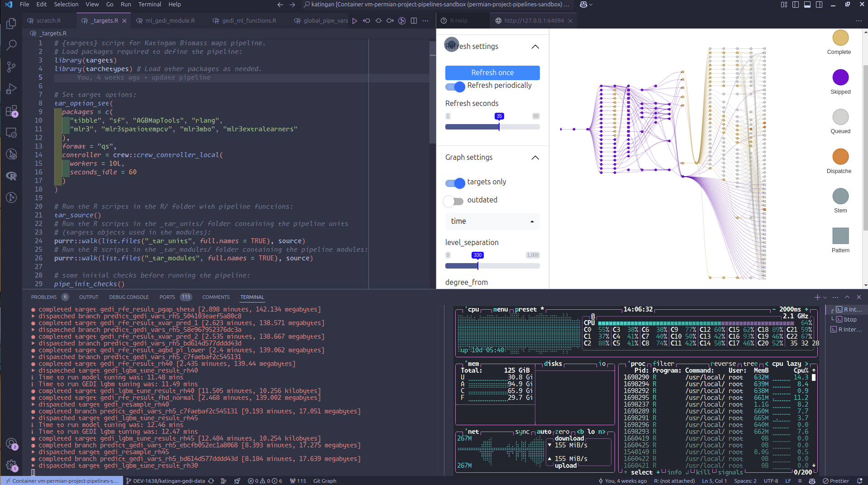Disable Refresh periodically switch

(x=455, y=86)
